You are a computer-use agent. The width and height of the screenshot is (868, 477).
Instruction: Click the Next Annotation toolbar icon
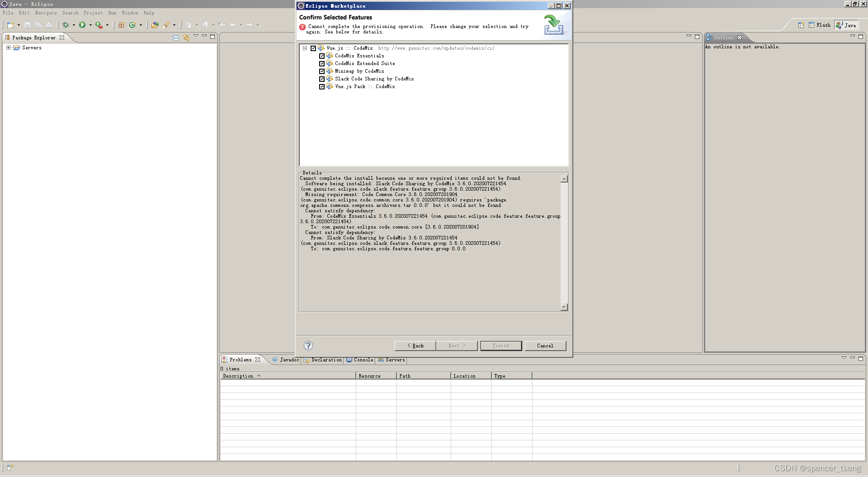point(189,25)
